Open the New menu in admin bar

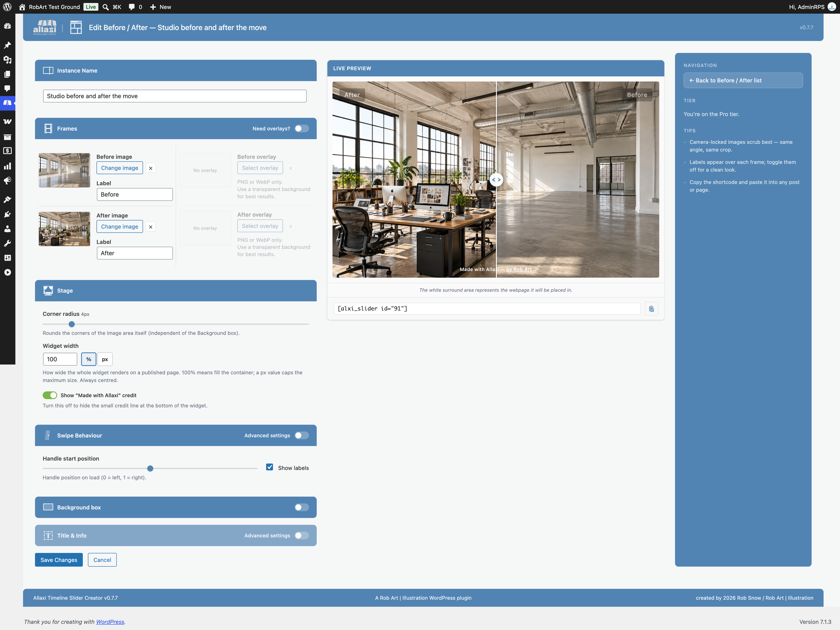tap(160, 7)
